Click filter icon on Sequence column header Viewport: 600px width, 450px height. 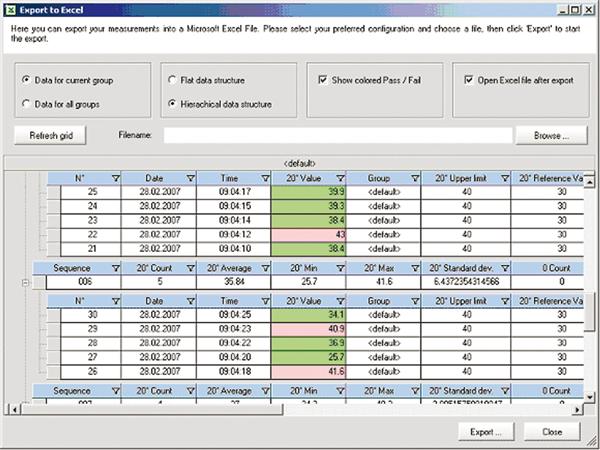[116, 268]
